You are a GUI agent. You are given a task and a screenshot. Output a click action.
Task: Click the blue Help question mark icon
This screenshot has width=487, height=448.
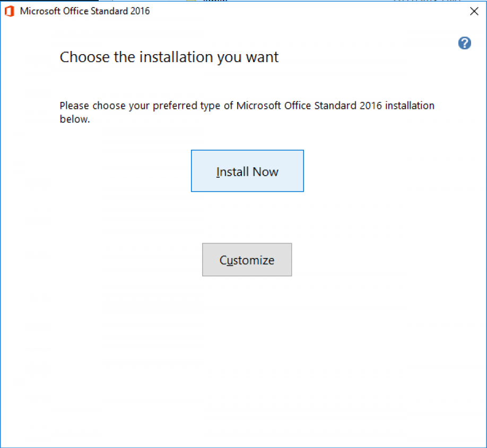464,44
